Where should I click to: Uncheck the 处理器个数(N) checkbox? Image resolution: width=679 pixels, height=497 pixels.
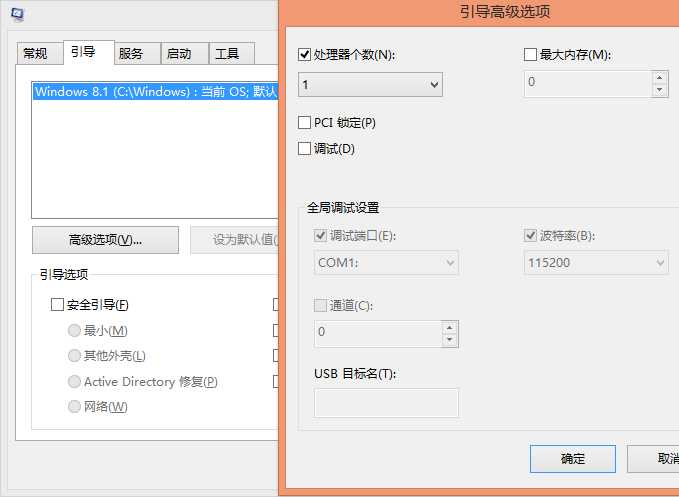[x=304, y=55]
